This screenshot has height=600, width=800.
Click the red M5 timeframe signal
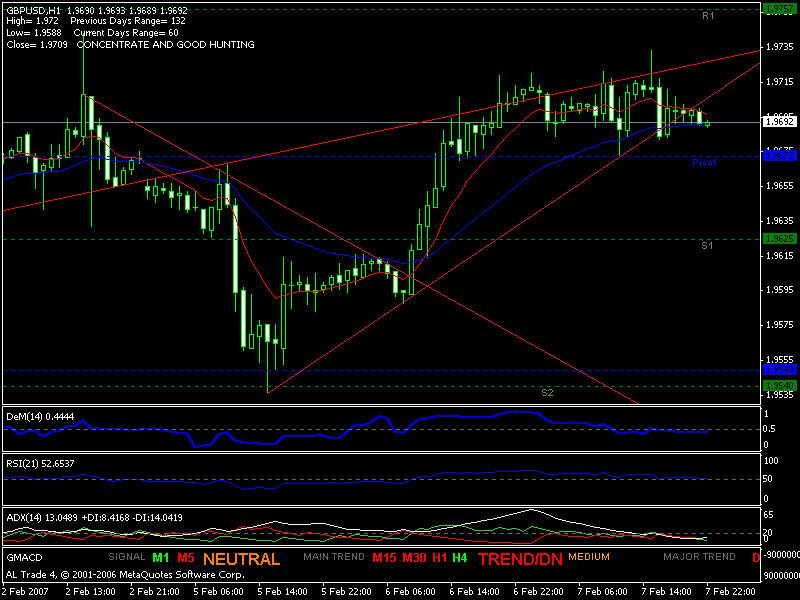click(x=186, y=558)
